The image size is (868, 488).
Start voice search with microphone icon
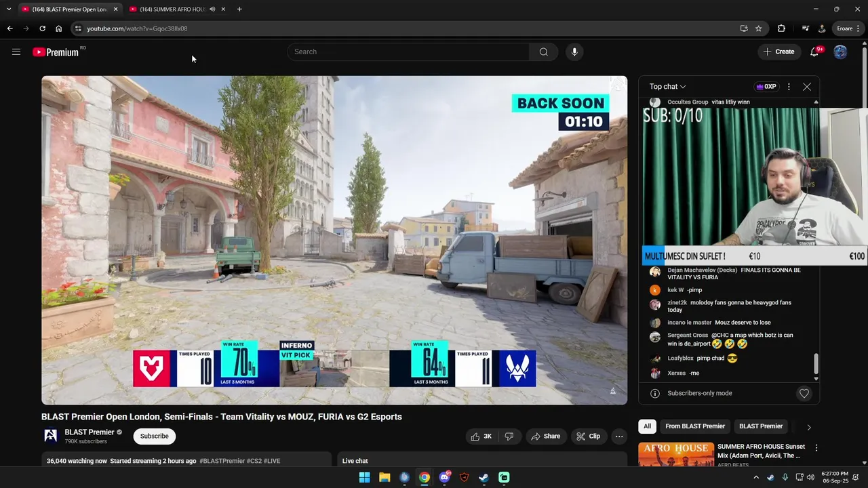point(574,52)
